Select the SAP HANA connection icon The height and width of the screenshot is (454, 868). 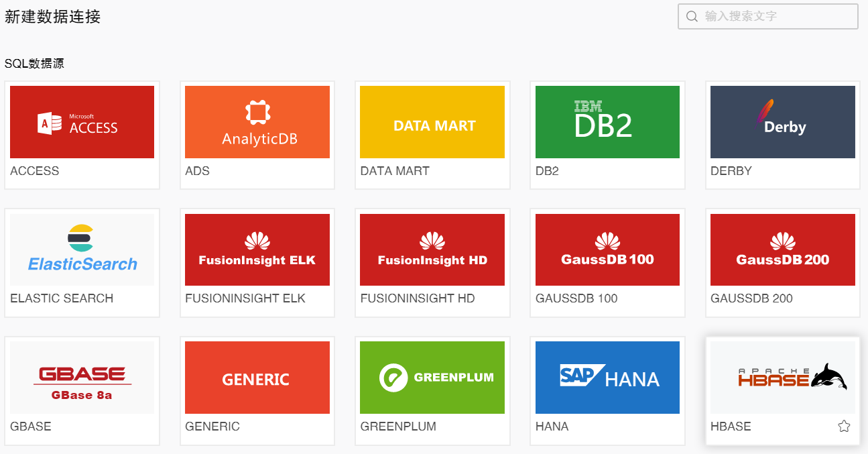[x=607, y=378]
